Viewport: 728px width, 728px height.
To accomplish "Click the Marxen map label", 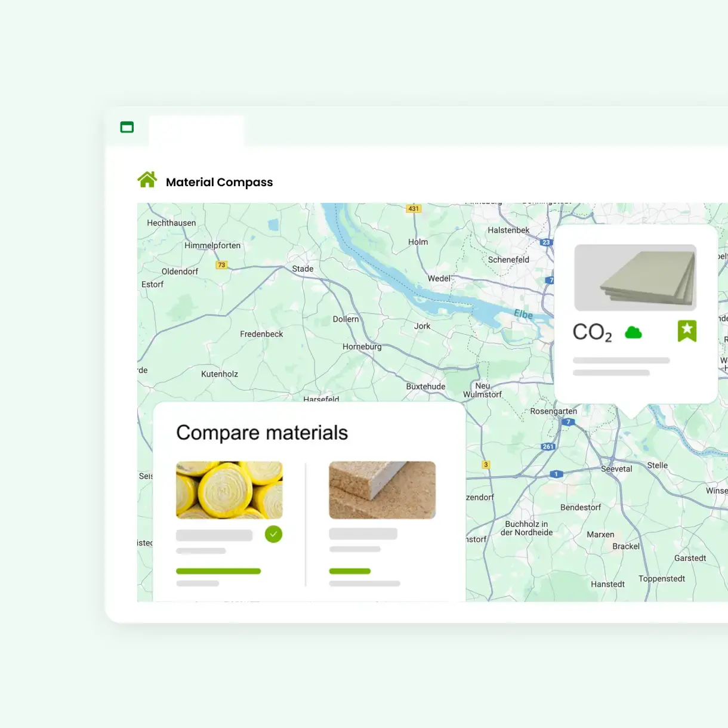I will [600, 534].
